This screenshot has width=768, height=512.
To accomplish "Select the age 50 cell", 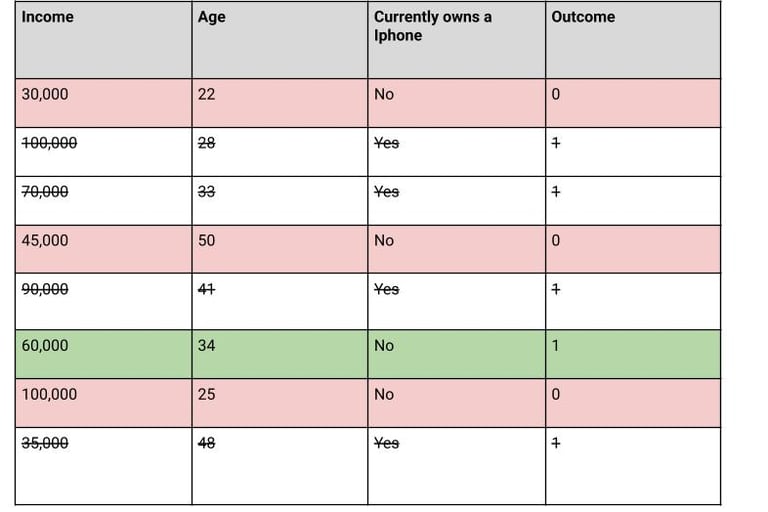I will point(207,240).
